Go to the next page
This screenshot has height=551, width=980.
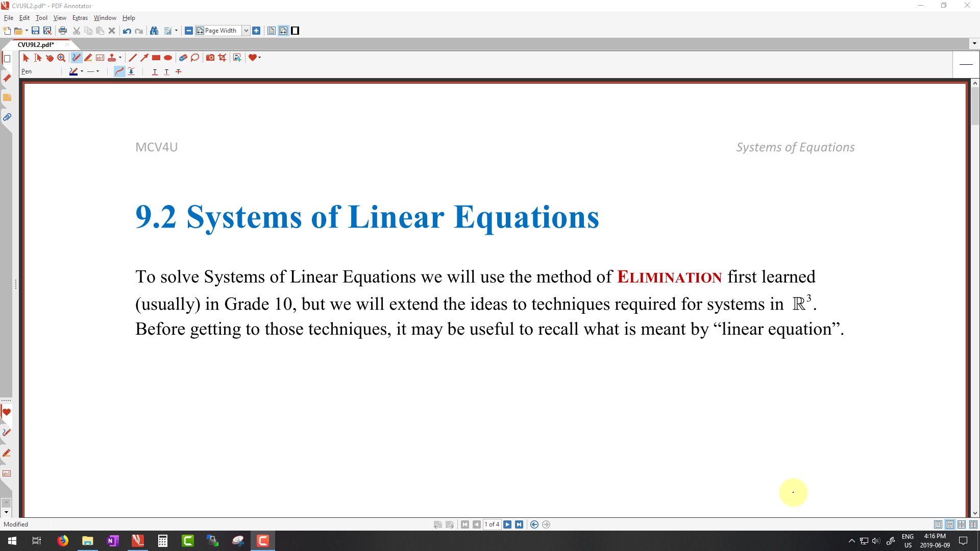tap(507, 524)
